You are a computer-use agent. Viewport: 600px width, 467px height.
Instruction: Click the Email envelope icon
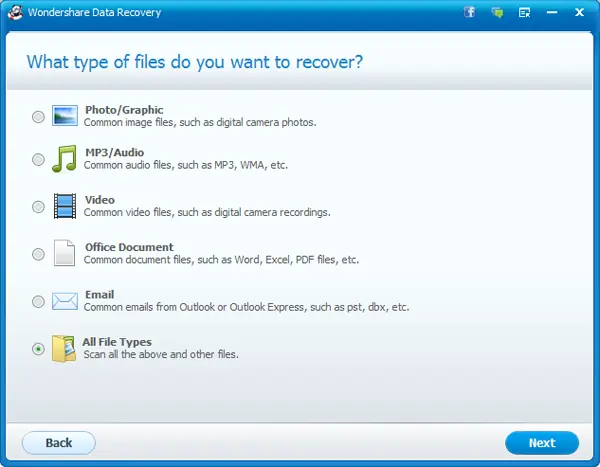coord(65,301)
